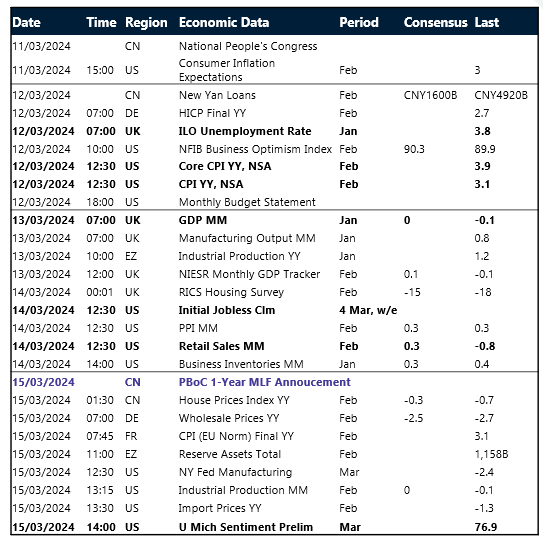The image size is (543, 537).
Task: Select the PBoC 1-Year MLF Annoucement link
Action: coord(265,382)
